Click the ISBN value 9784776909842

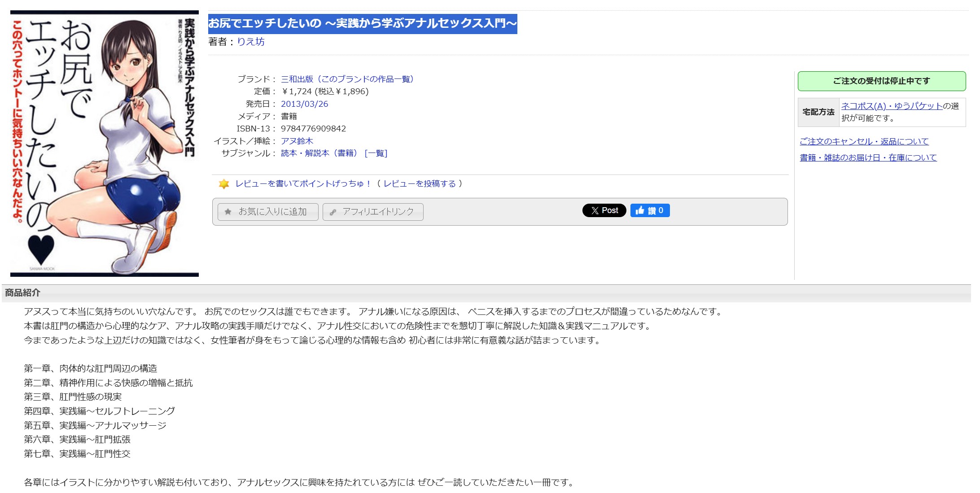(313, 129)
